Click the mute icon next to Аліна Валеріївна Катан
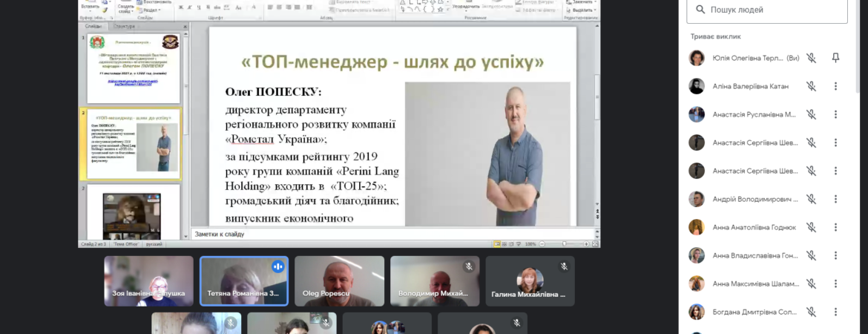This screenshot has height=334, width=868. click(811, 86)
